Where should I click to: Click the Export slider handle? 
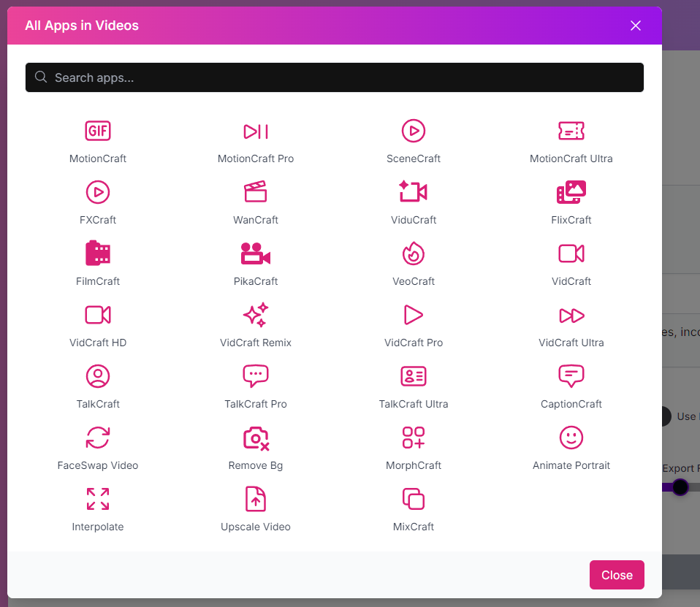[680, 487]
